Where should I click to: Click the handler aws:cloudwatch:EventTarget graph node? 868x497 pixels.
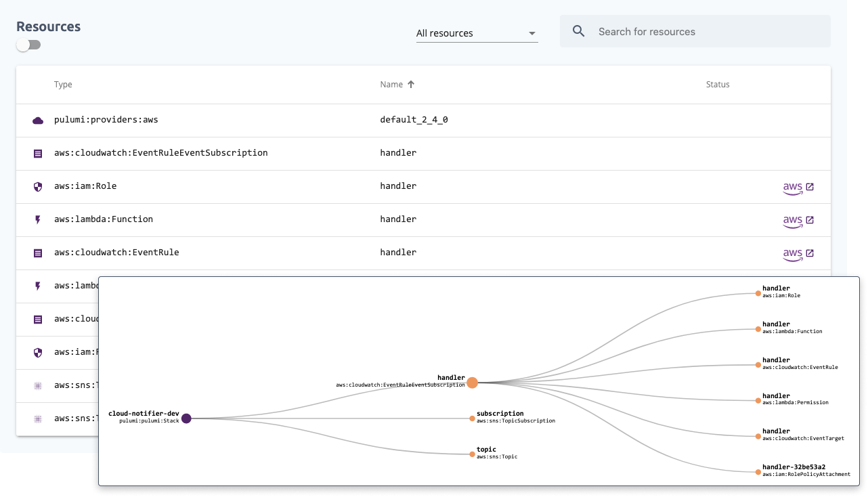point(758,436)
